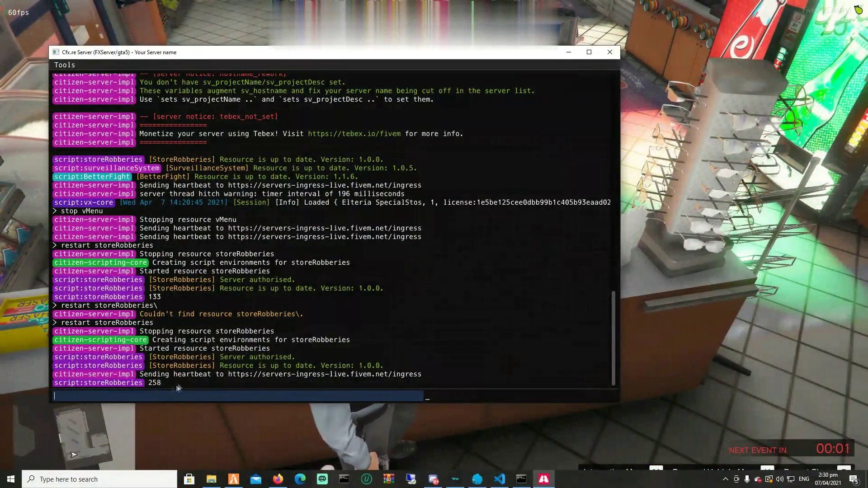868x488 pixels.
Task: Click the 'script:surveillanceSystem' label
Action: pyautogui.click(x=107, y=168)
